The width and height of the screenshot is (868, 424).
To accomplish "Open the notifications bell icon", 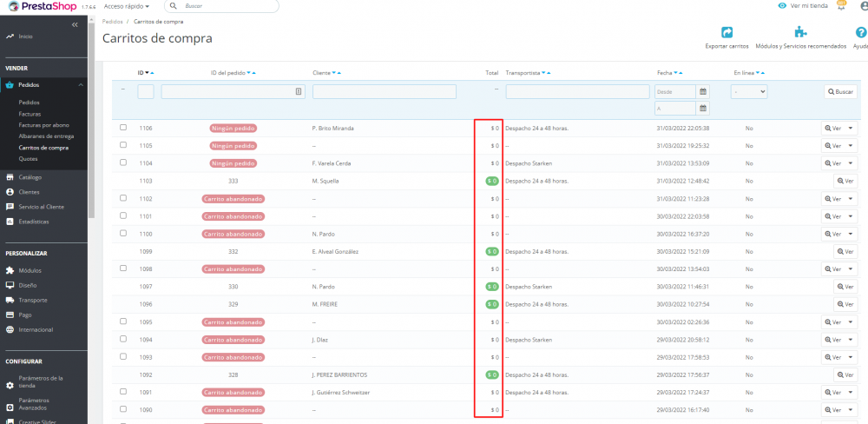I will click(841, 6).
